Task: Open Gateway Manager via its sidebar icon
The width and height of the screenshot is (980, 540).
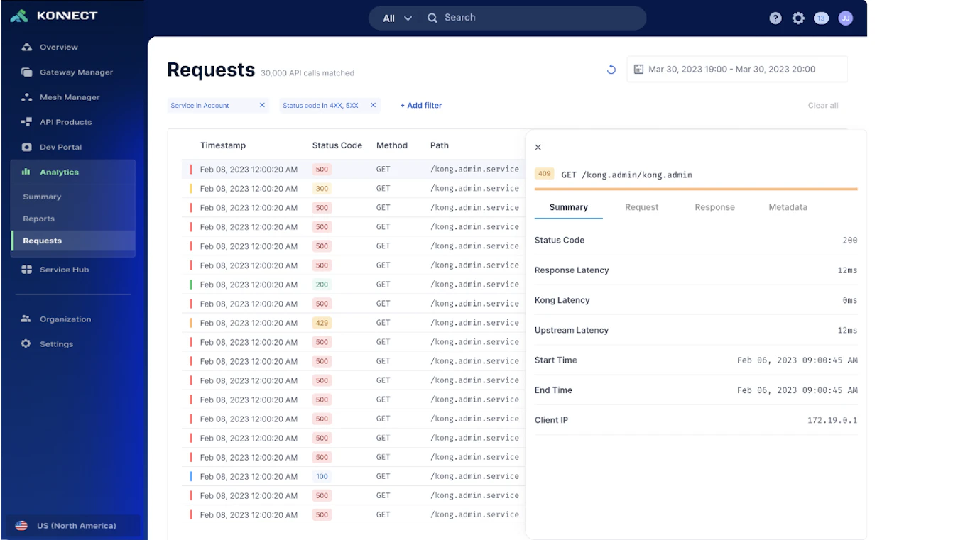Action: pos(27,72)
